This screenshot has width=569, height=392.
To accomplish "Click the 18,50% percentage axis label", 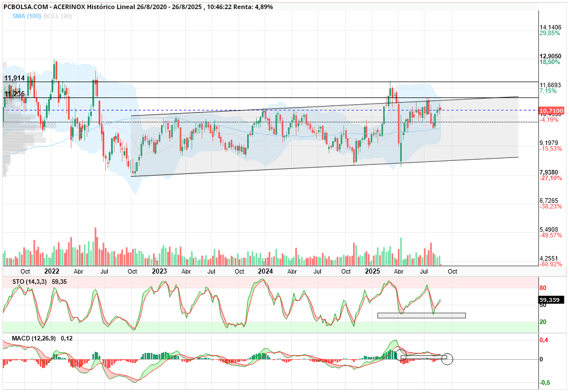I will 549,62.
